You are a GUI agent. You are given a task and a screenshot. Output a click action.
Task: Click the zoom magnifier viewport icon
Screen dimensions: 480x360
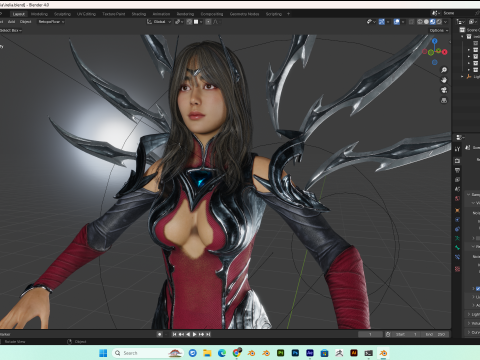tap(444, 70)
